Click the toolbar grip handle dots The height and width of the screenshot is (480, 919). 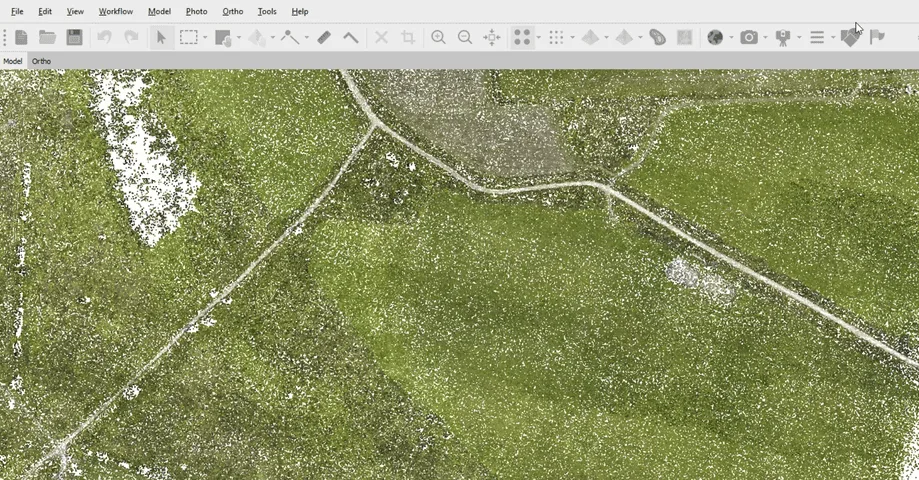point(5,38)
